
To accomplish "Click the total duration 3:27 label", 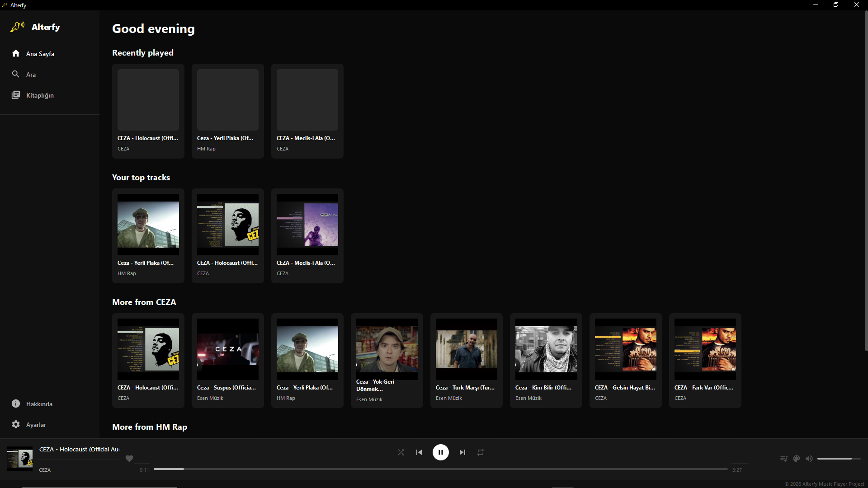I will tap(737, 470).
